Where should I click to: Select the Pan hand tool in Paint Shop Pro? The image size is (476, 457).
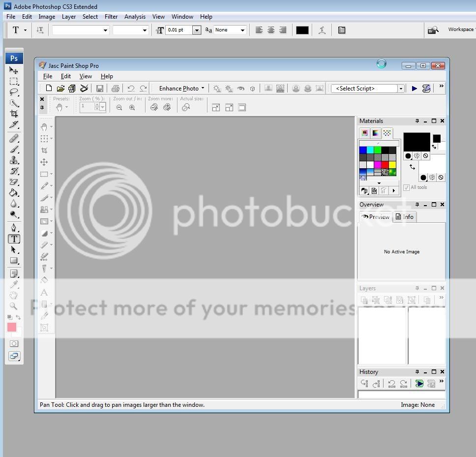44,126
